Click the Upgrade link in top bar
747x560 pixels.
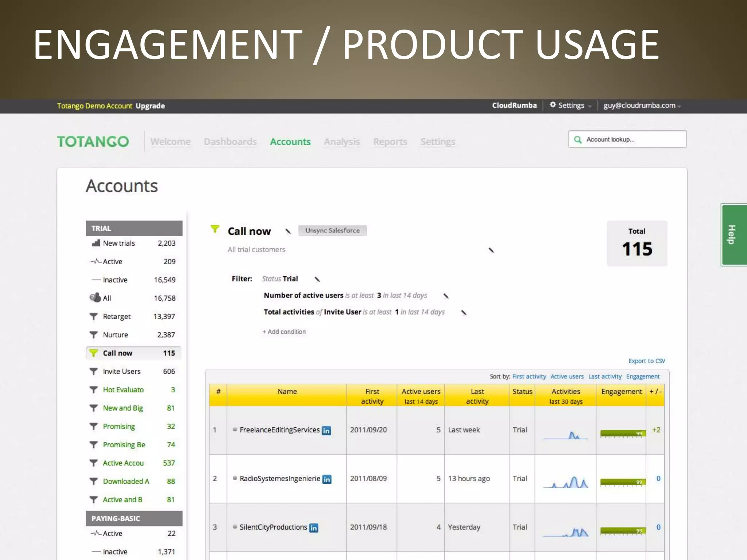[150, 106]
